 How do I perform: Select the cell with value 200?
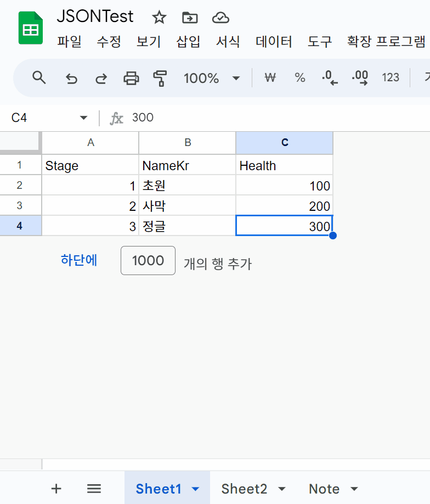point(285,206)
